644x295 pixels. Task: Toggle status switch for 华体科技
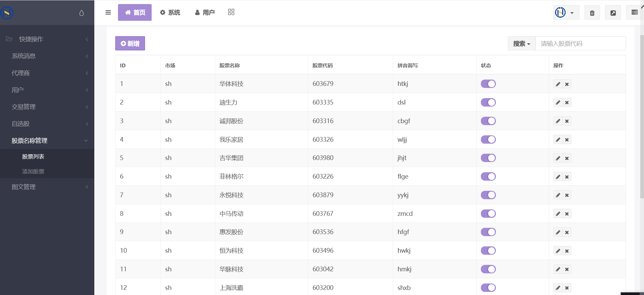click(x=488, y=84)
